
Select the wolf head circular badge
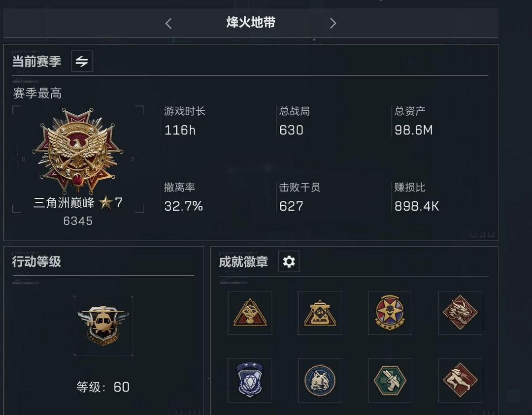(x=320, y=380)
